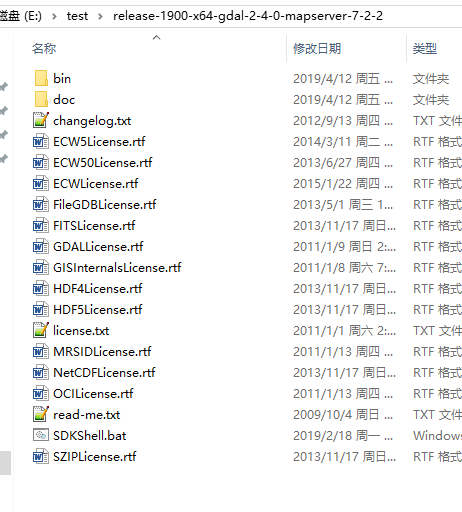
Task: Select the SDKShell.bat batch file icon
Action: click(x=41, y=435)
